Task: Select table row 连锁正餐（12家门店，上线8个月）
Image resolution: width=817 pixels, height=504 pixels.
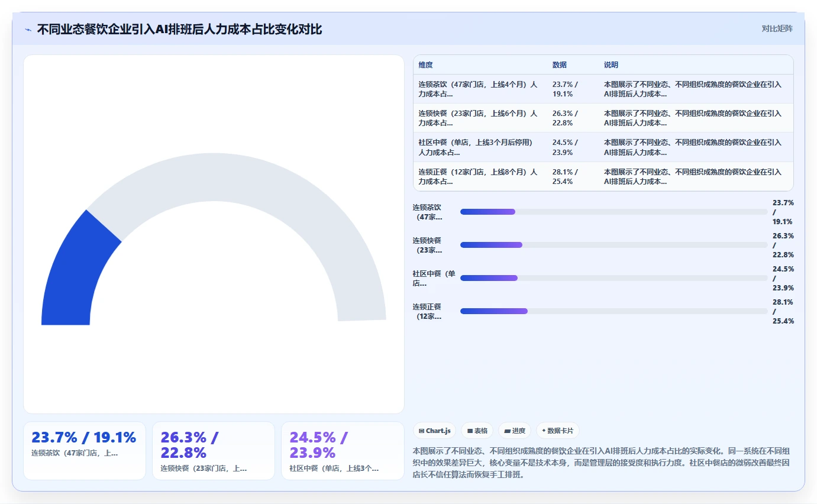Action: click(603, 176)
